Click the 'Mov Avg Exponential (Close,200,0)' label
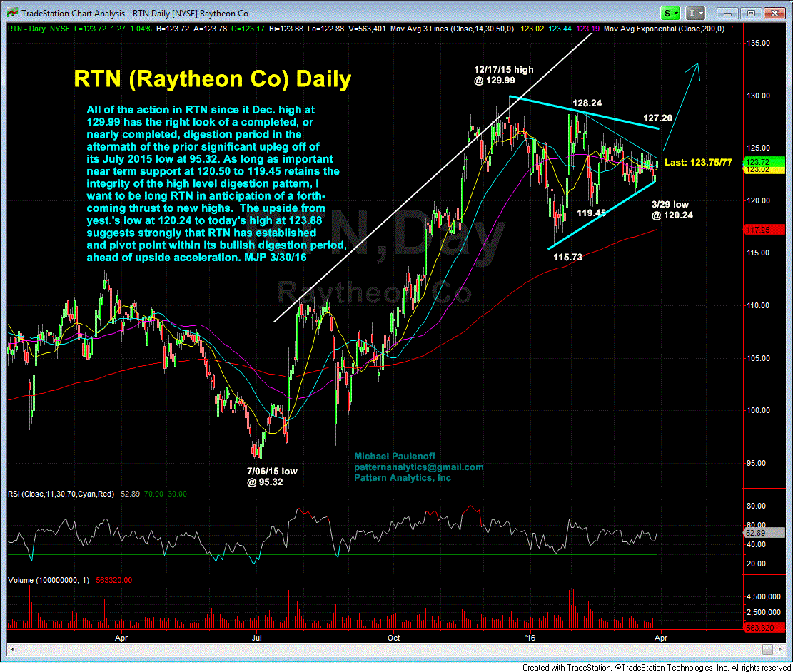The height and width of the screenshot is (672, 793). 664,29
